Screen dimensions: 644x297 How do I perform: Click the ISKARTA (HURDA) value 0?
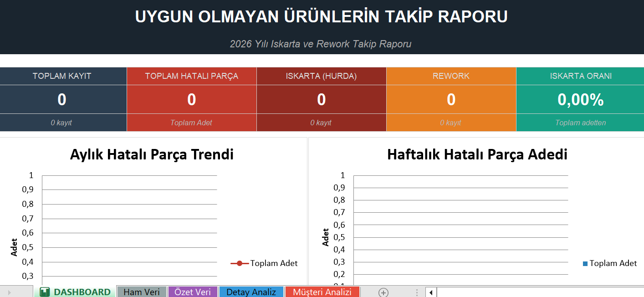[x=322, y=99]
